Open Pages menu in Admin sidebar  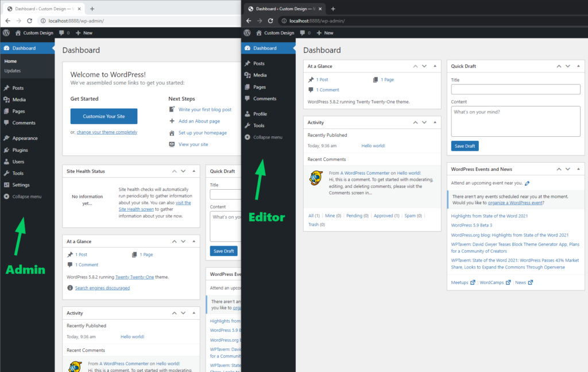coord(18,111)
